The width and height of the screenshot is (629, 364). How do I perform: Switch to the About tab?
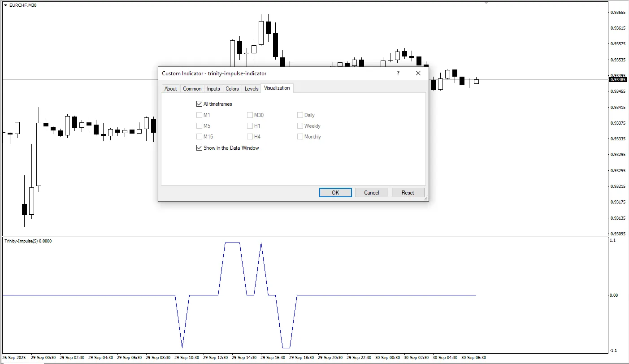pyautogui.click(x=170, y=89)
